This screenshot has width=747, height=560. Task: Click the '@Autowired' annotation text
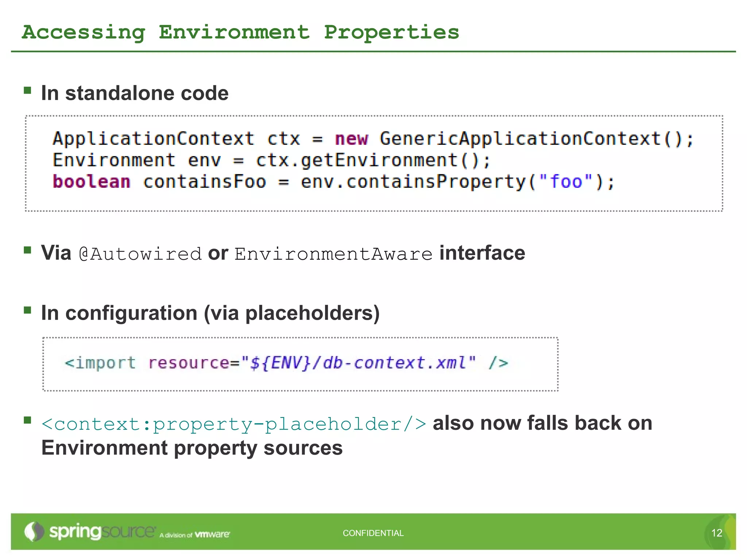click(x=140, y=254)
